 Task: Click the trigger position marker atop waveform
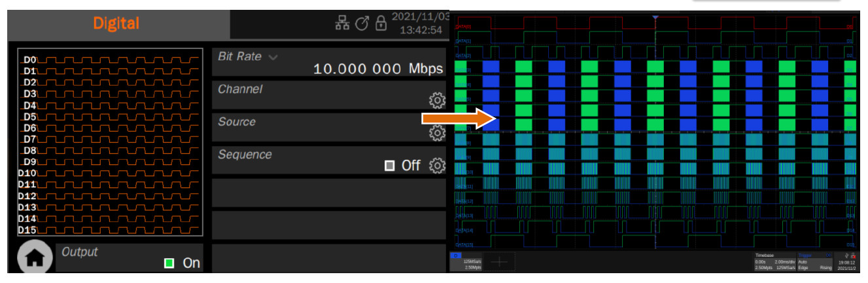(x=655, y=17)
